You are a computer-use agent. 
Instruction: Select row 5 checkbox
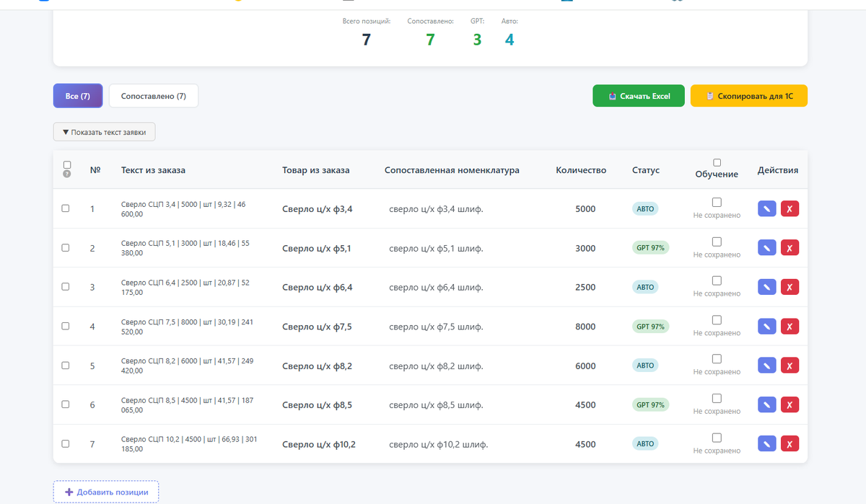[66, 365]
